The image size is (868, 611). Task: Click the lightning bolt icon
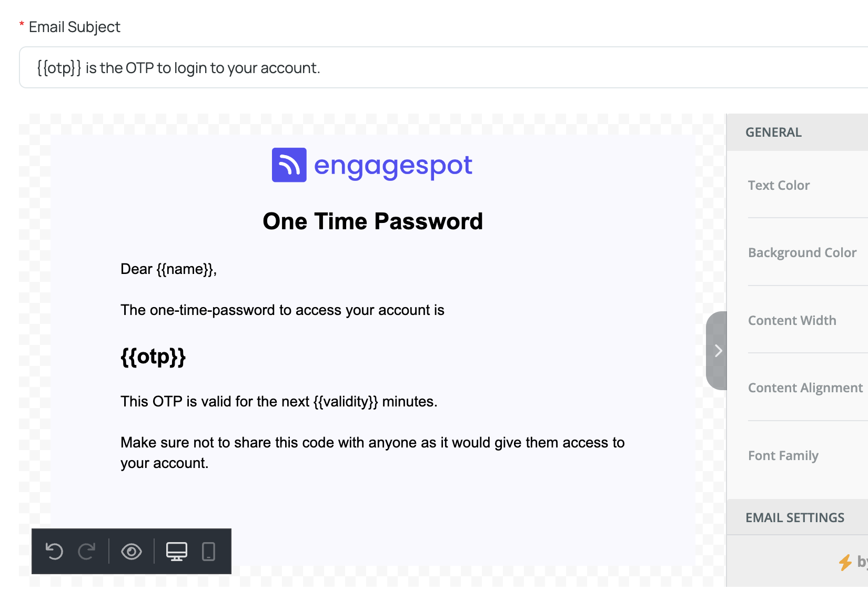click(845, 562)
